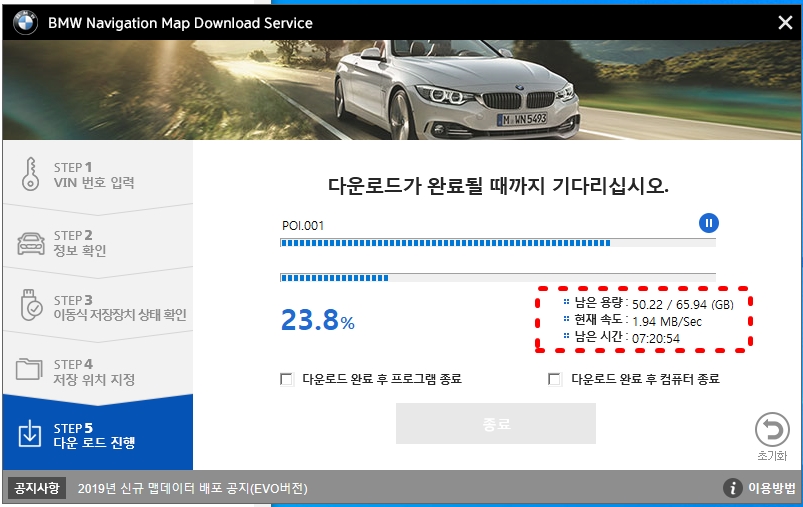Click BMW Navigation Map Download Service title
Viewport: 803px width, 507px height.
(x=180, y=23)
